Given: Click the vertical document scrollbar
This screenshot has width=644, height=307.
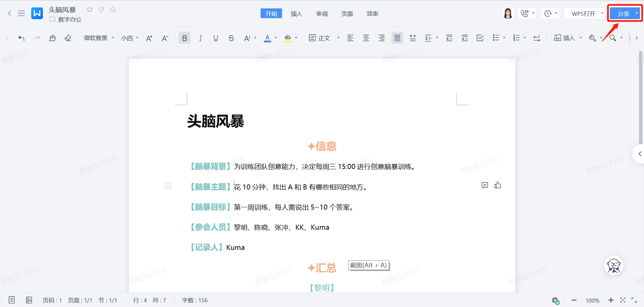Looking at the screenshot, I should click(640, 97).
